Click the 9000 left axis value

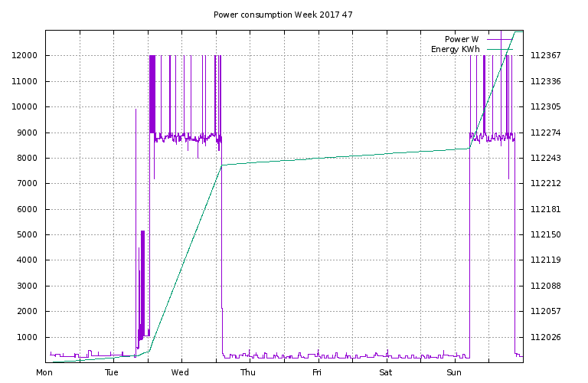point(27,133)
